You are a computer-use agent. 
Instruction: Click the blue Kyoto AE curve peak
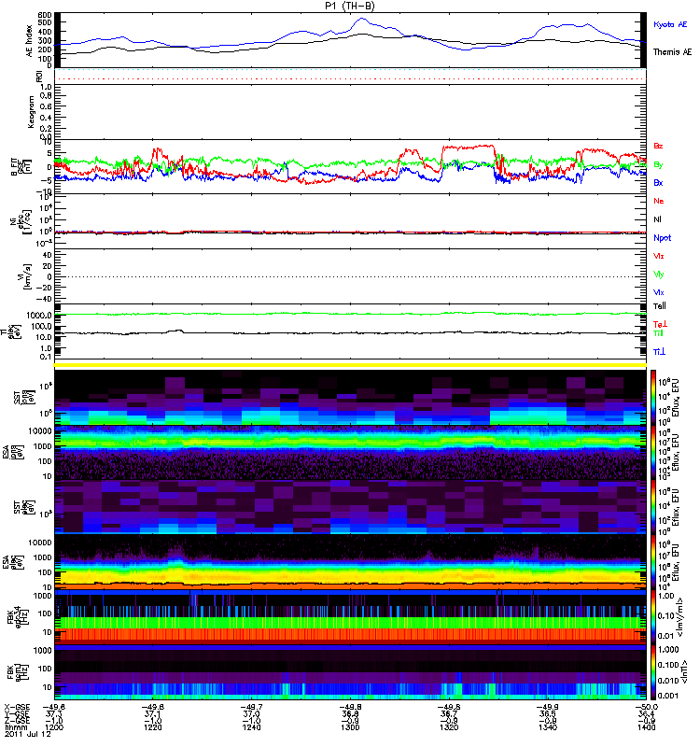361,19
